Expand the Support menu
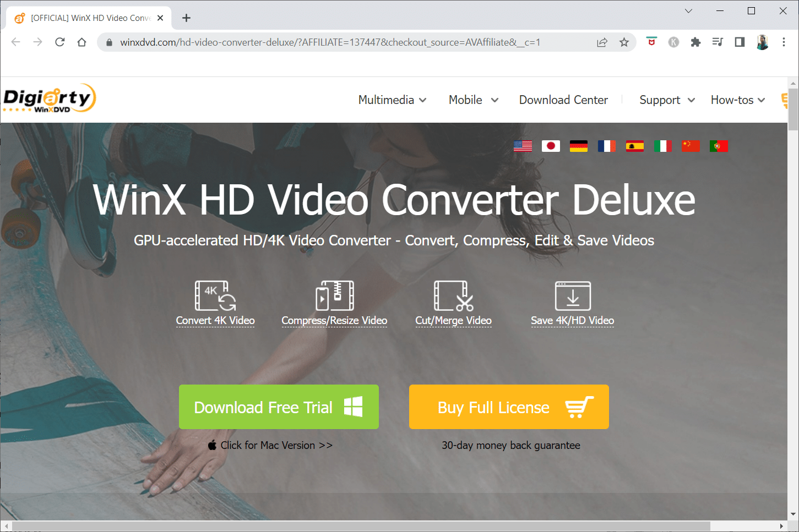The width and height of the screenshot is (799, 532). [x=667, y=100]
